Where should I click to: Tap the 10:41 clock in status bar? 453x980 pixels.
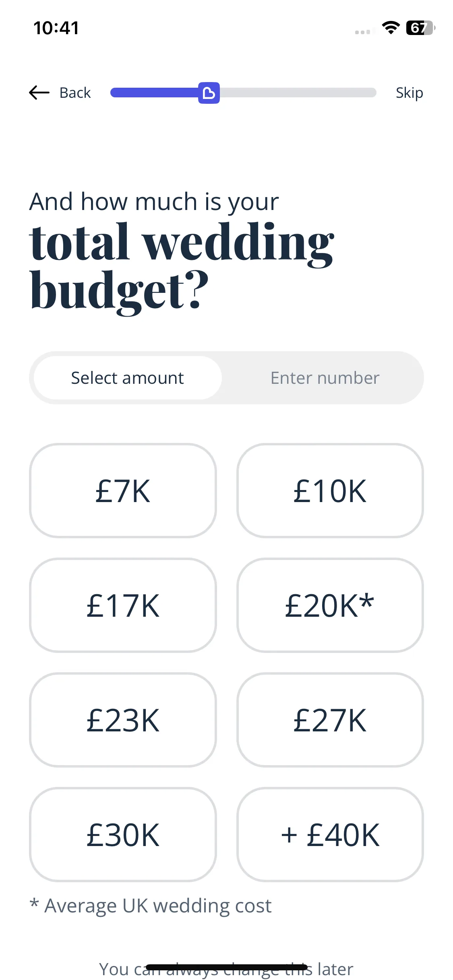(56, 28)
